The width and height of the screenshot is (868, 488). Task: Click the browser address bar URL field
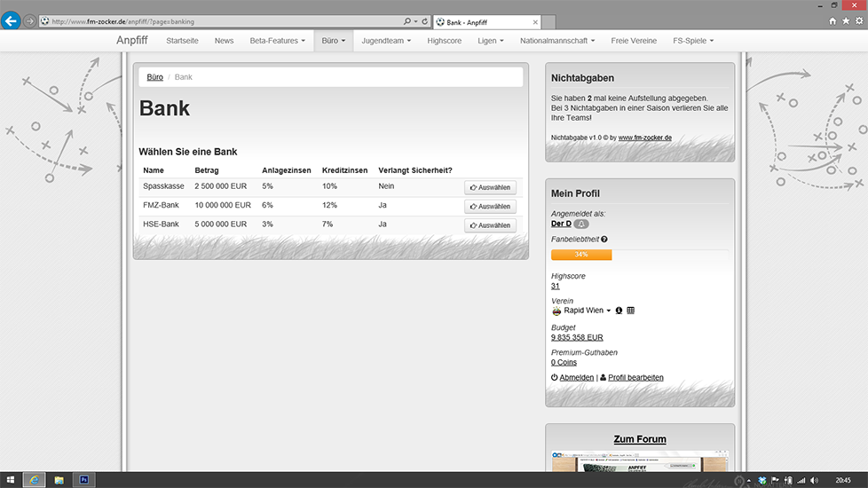(222, 21)
